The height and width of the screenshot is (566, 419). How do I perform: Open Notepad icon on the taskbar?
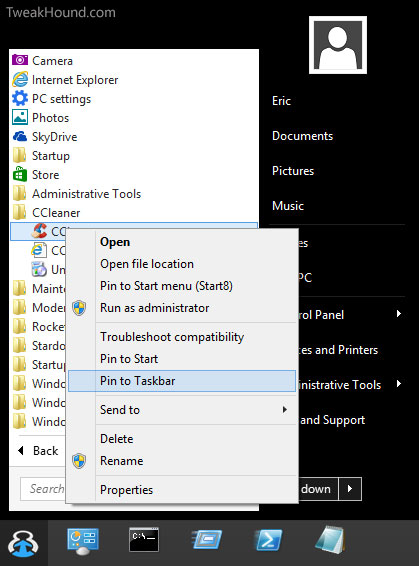pos(330,540)
